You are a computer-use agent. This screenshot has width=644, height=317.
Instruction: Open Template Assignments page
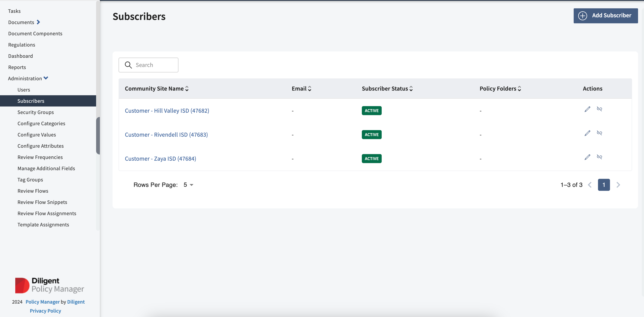43,225
